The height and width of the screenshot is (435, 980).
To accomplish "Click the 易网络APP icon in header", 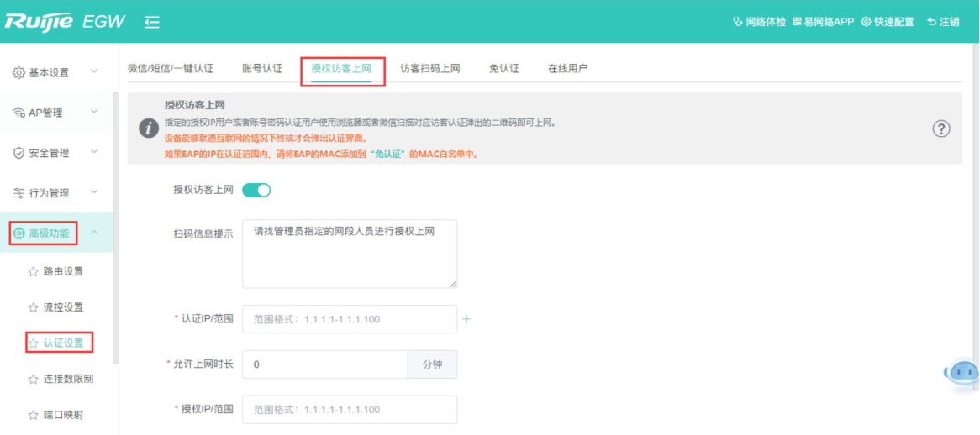I will tap(797, 22).
